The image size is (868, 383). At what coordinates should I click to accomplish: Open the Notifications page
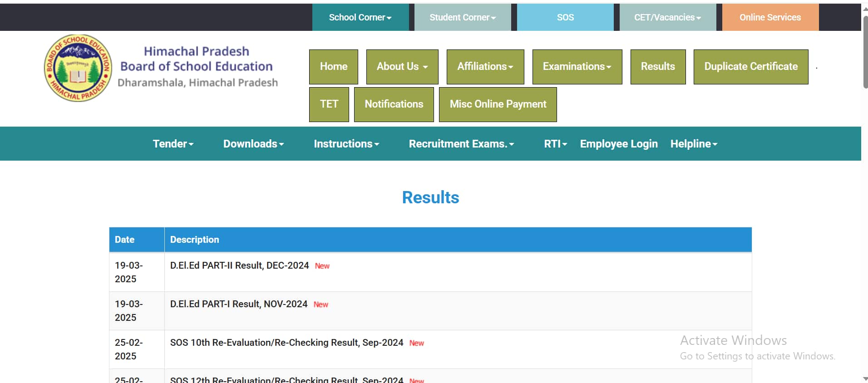[x=394, y=104]
